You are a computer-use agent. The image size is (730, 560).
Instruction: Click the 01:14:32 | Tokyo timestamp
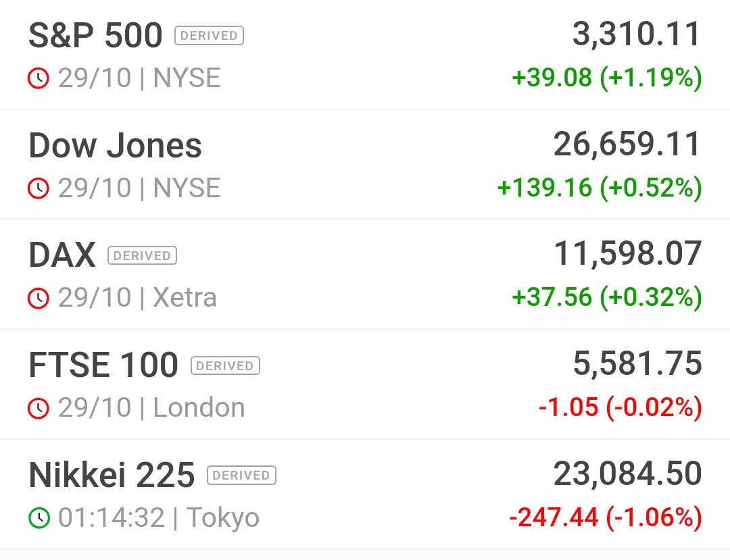[158, 517]
